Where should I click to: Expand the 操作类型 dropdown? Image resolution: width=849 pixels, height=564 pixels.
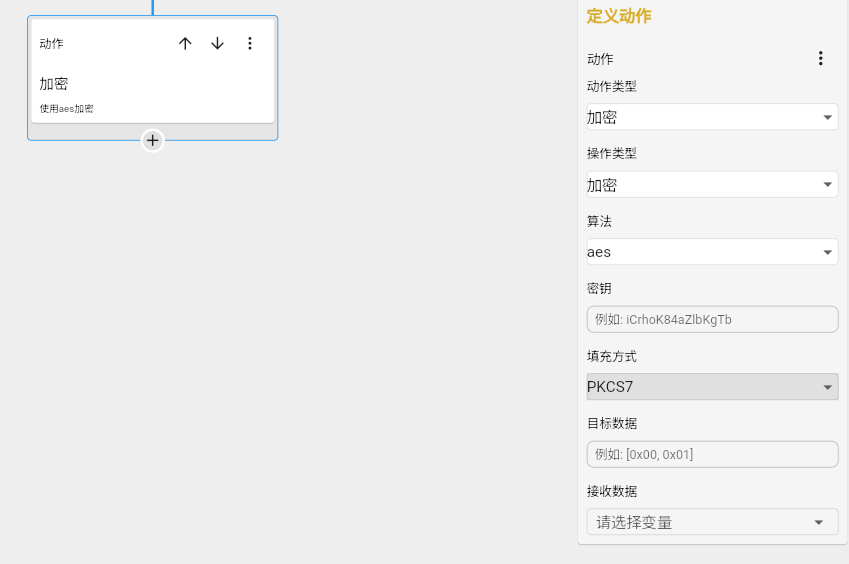point(712,185)
